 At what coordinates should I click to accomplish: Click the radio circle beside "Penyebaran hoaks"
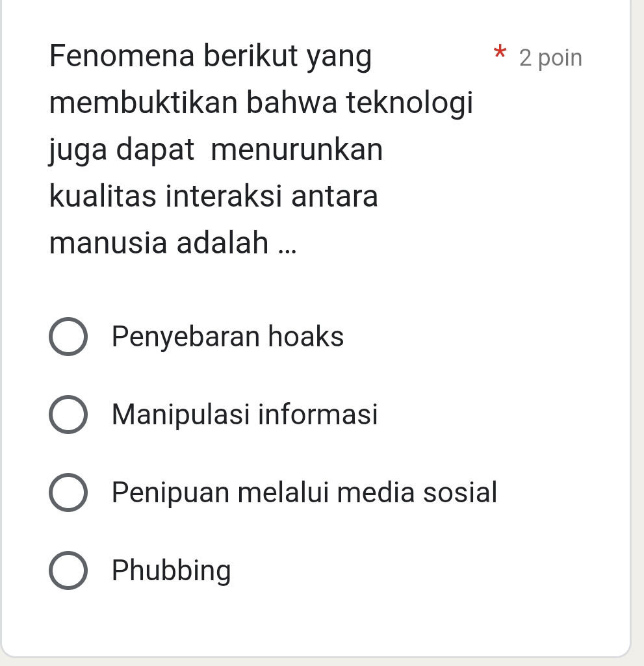click(68, 336)
